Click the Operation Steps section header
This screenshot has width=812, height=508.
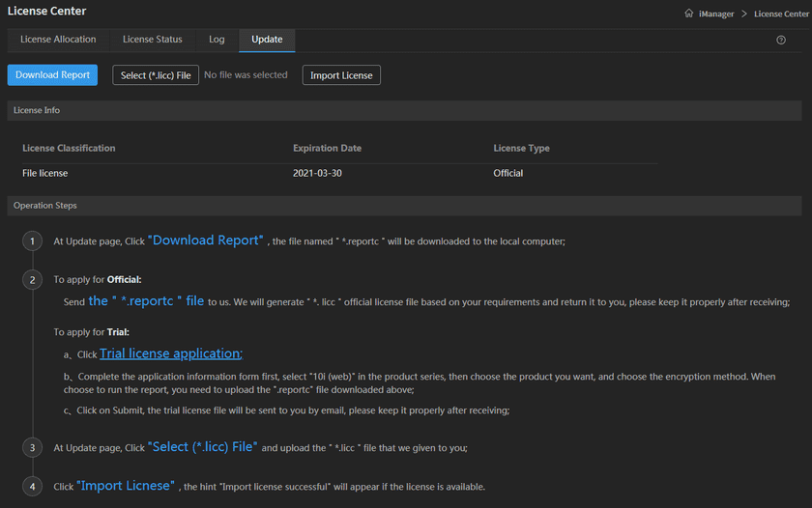[x=45, y=206]
